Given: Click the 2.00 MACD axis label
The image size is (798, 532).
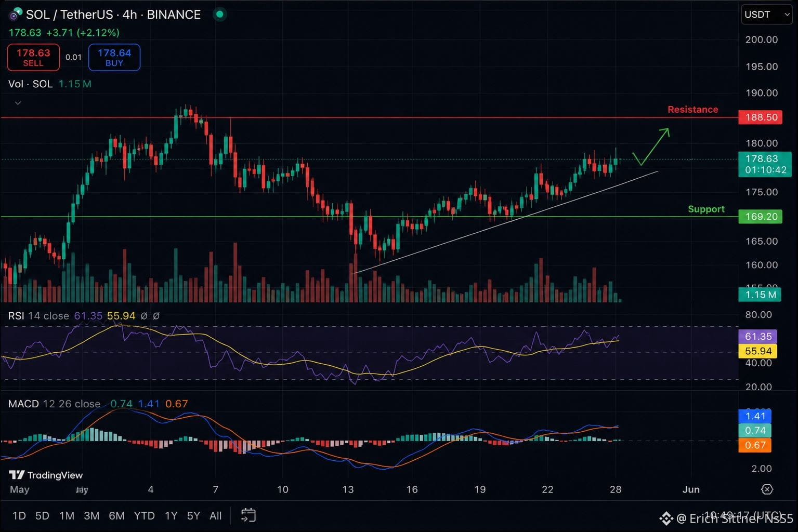Looking at the screenshot, I should [x=761, y=468].
